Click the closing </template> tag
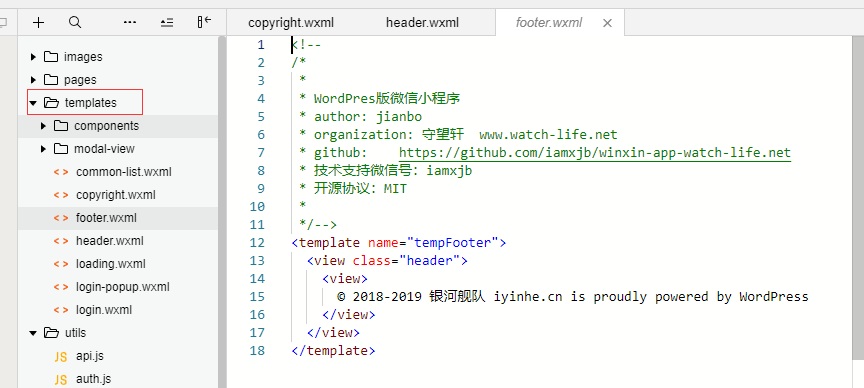This screenshot has width=864, height=388. pyautogui.click(x=333, y=351)
